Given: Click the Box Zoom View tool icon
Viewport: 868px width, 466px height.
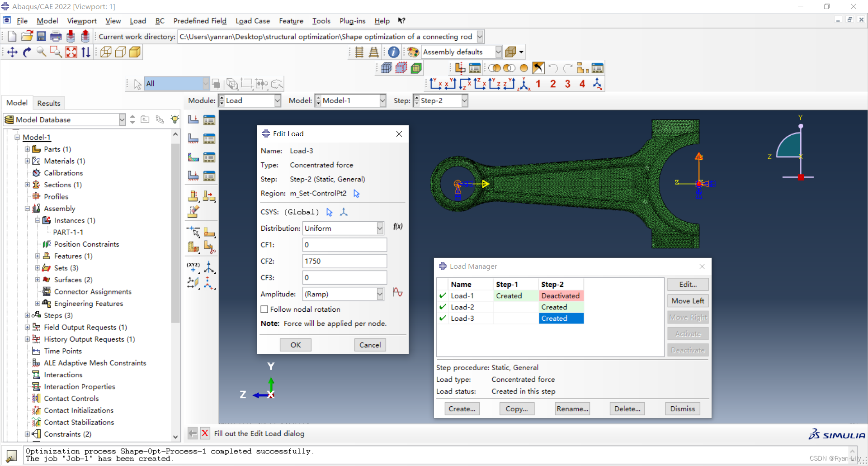Looking at the screenshot, I should tap(56, 52).
